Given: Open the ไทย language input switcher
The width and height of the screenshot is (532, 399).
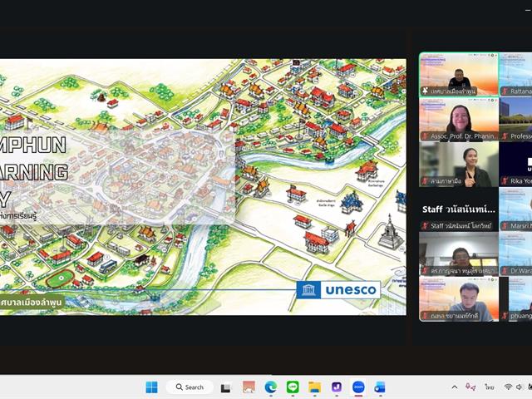Looking at the screenshot, I should click(490, 387).
